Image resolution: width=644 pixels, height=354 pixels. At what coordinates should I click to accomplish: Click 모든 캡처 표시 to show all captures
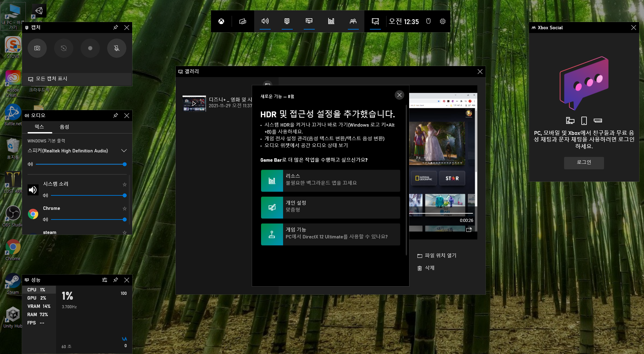pos(77,79)
